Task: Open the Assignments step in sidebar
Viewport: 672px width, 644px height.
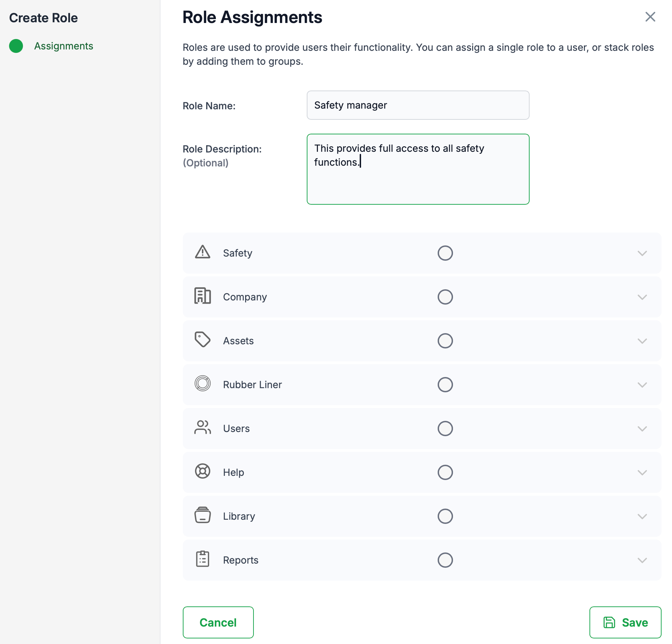Action: (63, 46)
